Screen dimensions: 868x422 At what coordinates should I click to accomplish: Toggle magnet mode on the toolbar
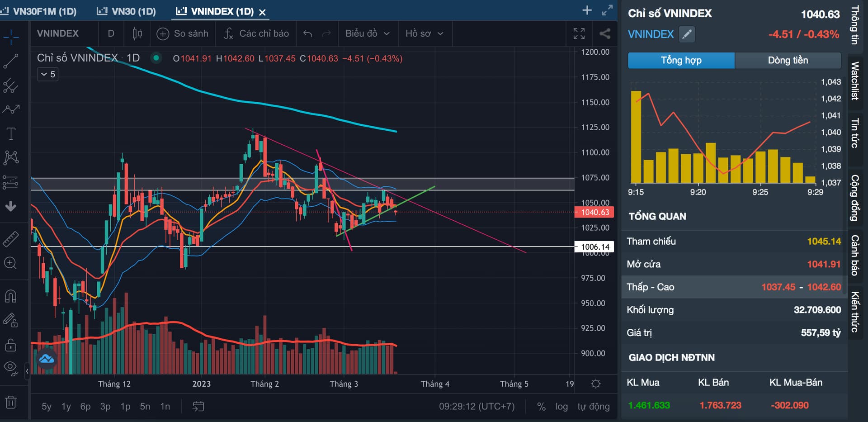[x=11, y=296]
